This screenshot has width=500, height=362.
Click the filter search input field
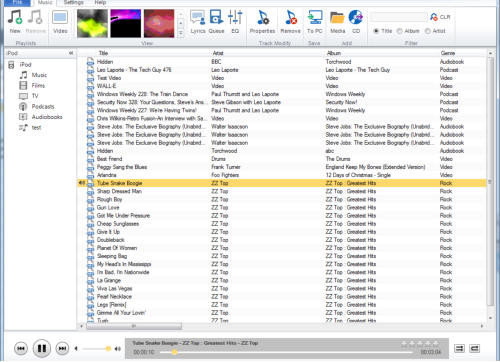399,17
